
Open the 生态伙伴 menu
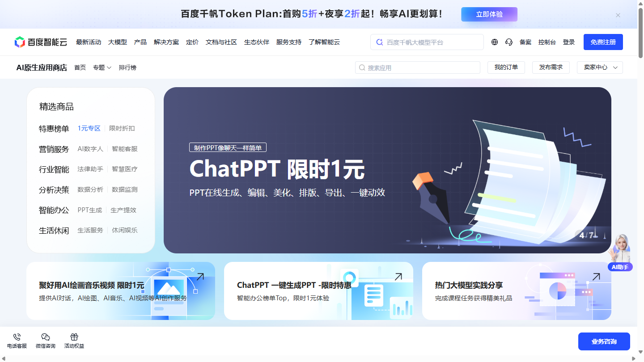(257, 42)
